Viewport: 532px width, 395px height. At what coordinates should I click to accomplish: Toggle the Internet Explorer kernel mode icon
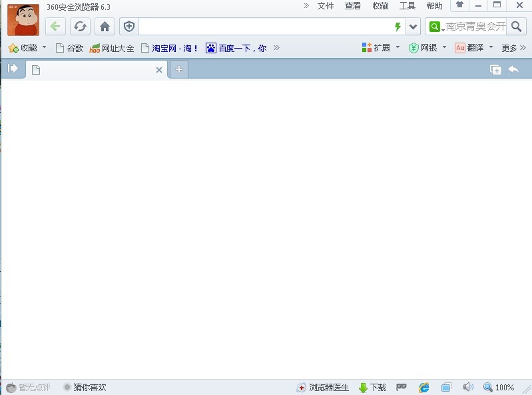click(423, 387)
